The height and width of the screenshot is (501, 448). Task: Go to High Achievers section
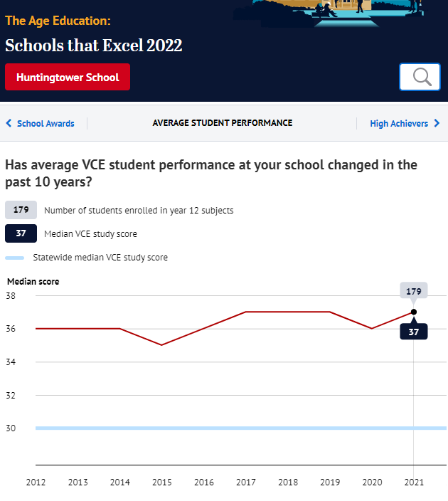pos(399,123)
